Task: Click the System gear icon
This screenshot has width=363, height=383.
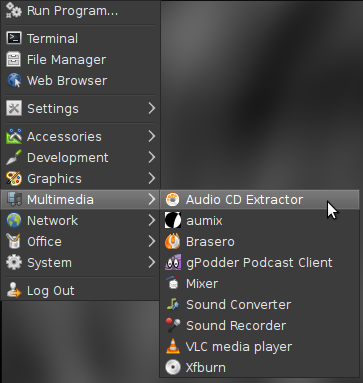Action: [14, 262]
